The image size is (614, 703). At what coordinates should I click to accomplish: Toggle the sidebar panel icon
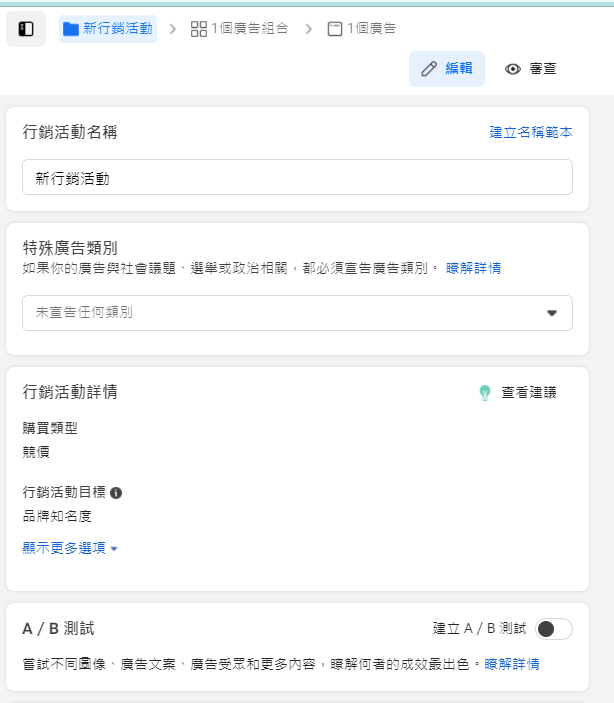point(26,29)
